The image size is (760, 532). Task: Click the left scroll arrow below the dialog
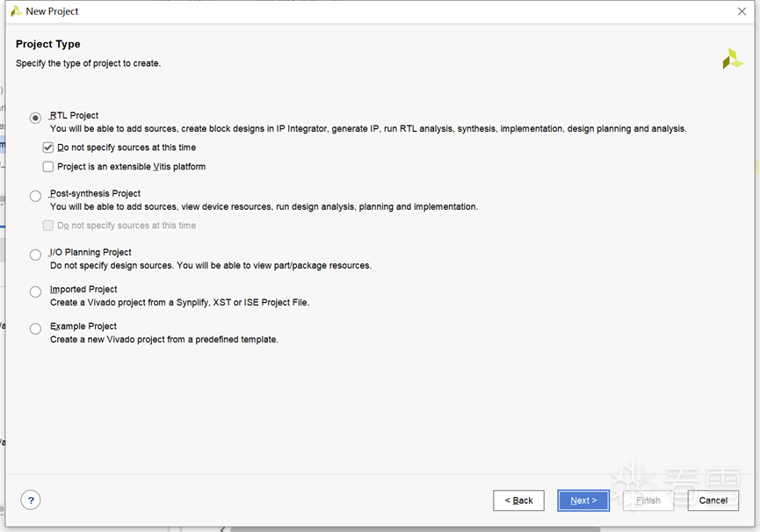point(222,528)
